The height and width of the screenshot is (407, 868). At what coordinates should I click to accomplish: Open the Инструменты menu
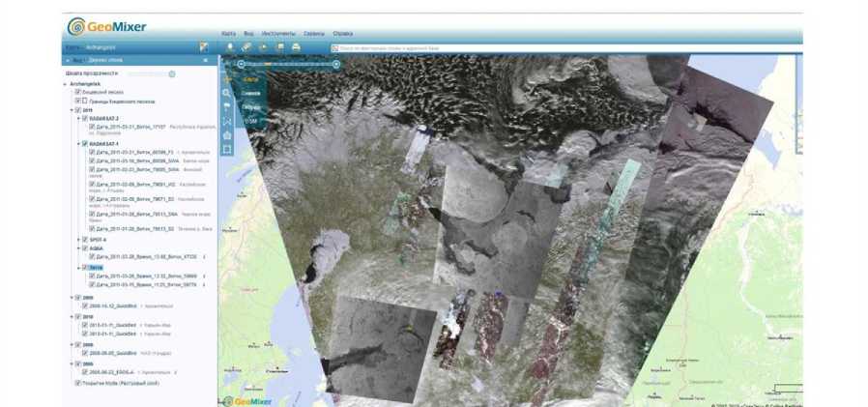point(278,34)
